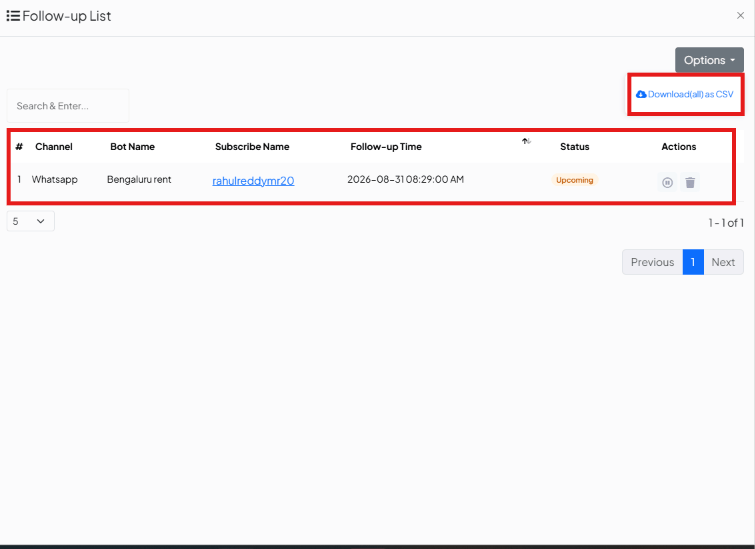Close the Follow-up List dialog
The image size is (755, 549).
[741, 15]
